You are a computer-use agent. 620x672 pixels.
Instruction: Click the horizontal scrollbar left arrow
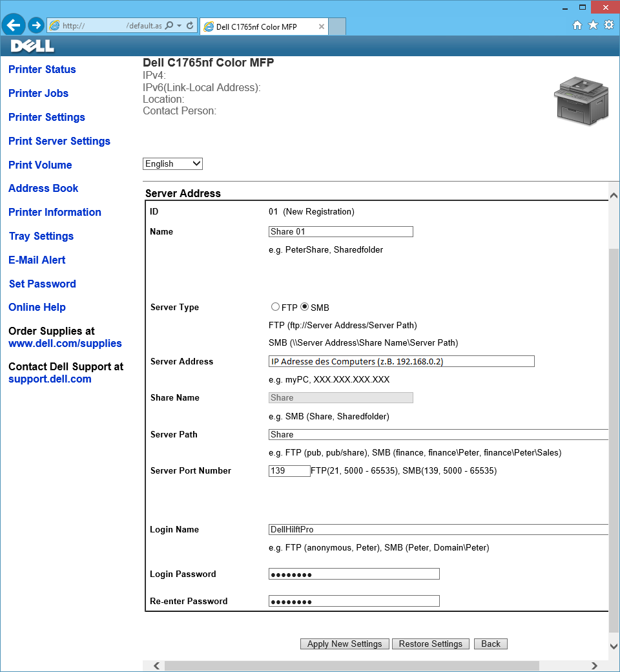coord(156,666)
